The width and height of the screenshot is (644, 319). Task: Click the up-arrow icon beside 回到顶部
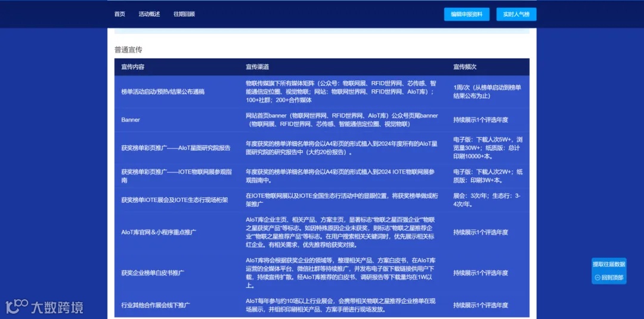[597, 277]
